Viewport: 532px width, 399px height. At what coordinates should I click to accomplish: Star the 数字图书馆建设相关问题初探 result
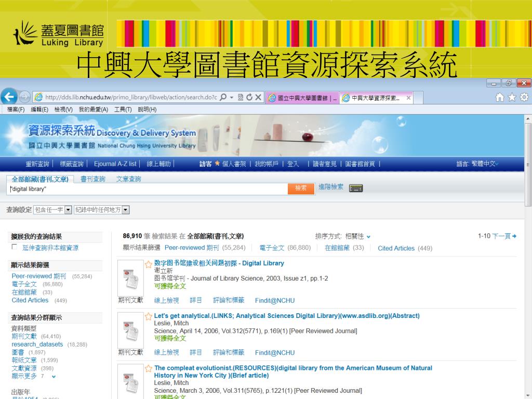148,264
